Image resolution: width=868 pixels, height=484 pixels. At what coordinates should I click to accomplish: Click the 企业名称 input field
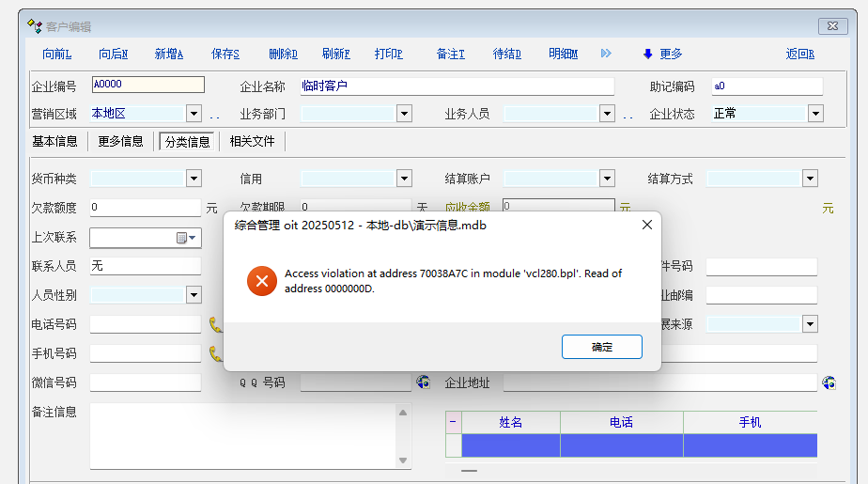(457, 86)
